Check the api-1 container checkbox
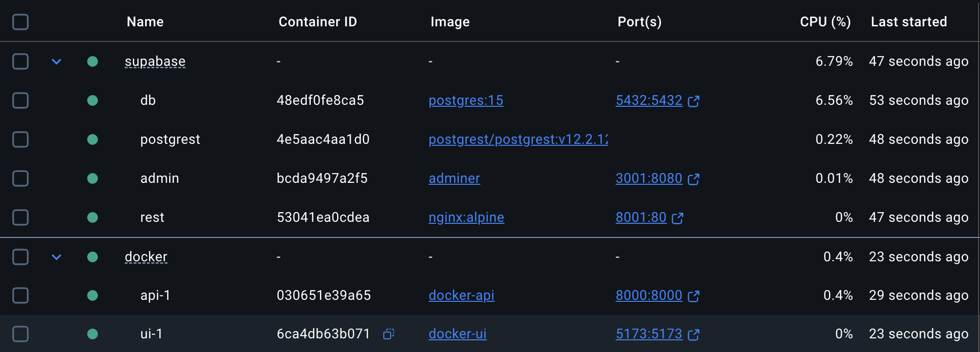The width and height of the screenshot is (980, 352). [20, 295]
